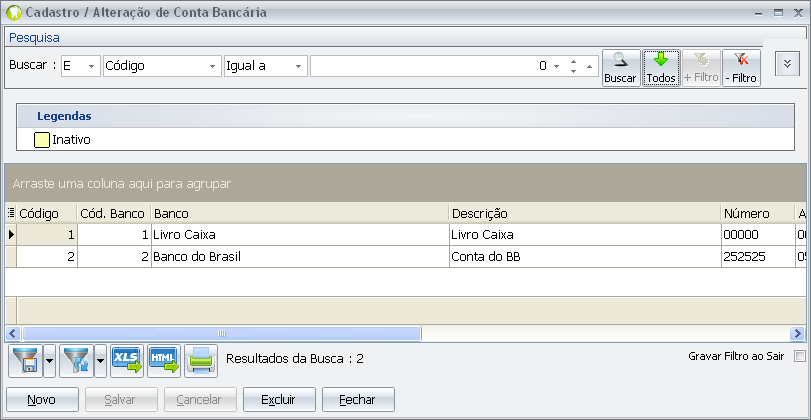This screenshot has height=420, width=811.
Task: Click the horizontal scrollbar right arrow
Action: pos(798,334)
